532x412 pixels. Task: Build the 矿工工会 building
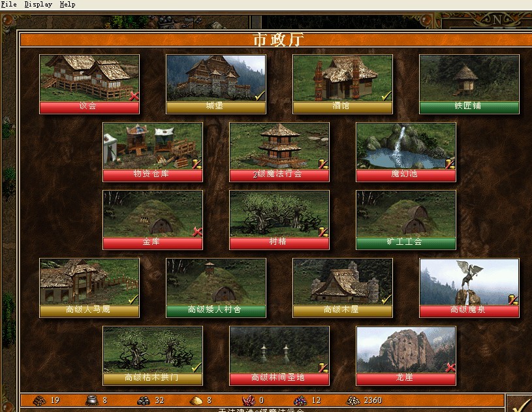pos(406,214)
